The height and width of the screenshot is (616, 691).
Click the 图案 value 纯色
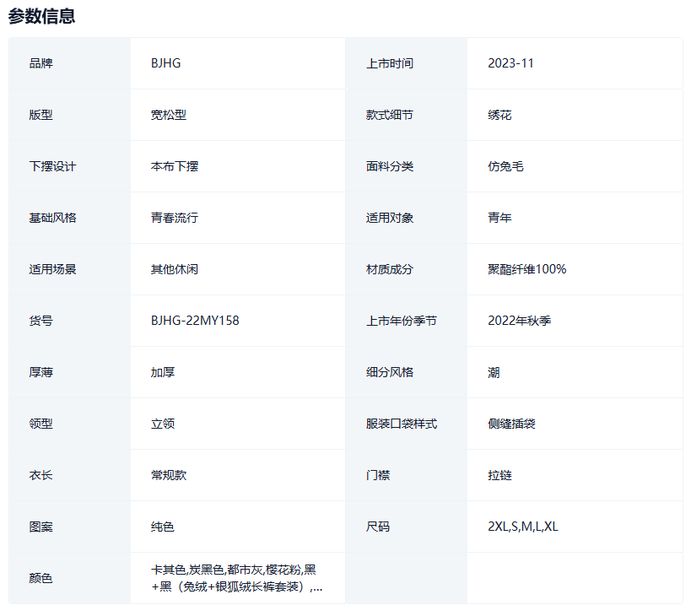[x=162, y=527]
